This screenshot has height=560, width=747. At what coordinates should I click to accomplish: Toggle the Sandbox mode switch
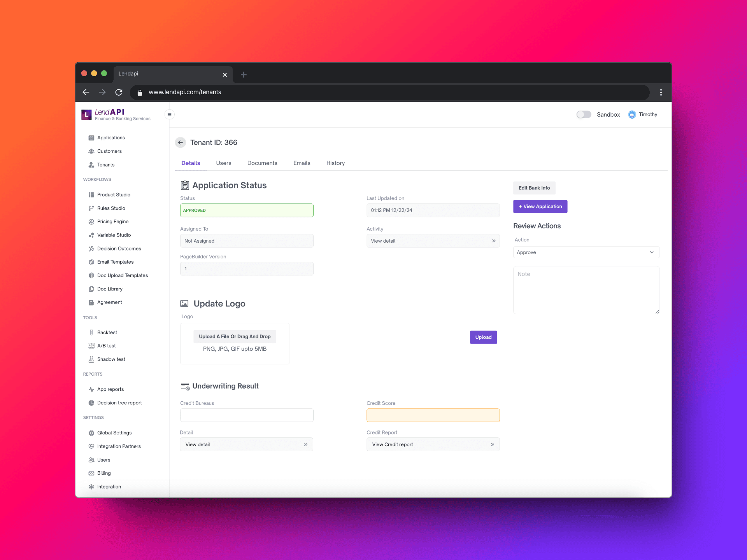[x=584, y=114]
